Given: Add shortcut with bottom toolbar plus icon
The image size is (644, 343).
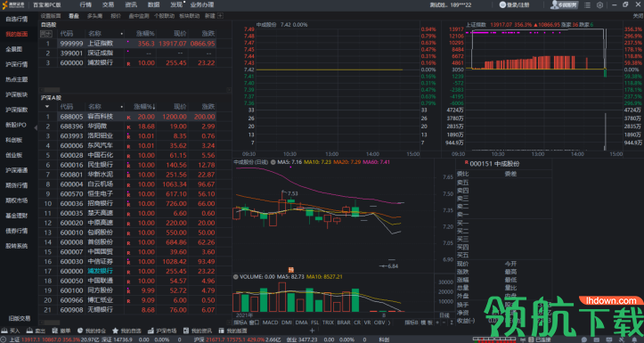Looking at the screenshot, I should point(312,331).
